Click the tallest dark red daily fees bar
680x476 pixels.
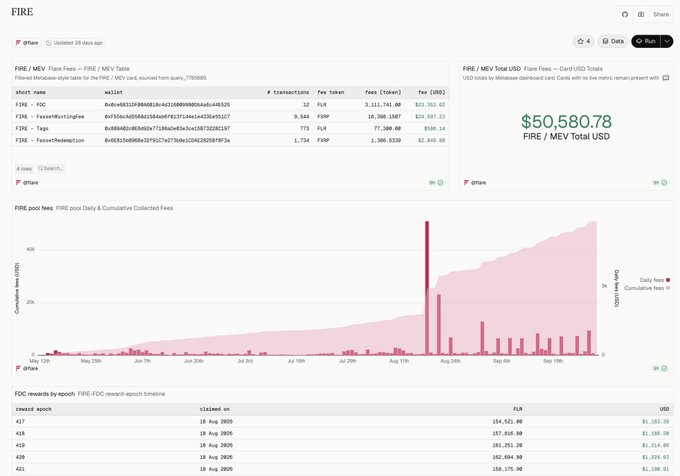tap(427, 288)
